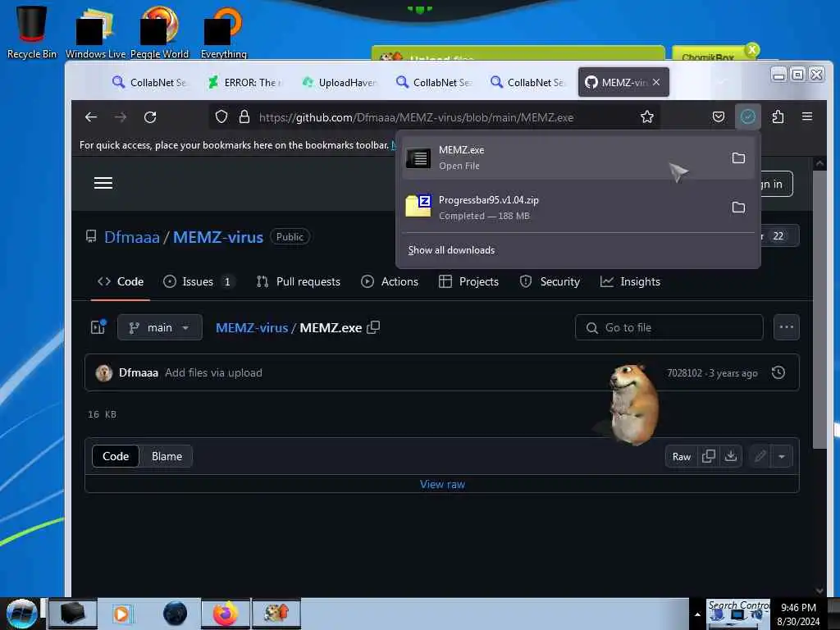840x630 pixels.
Task: Focus the Go to file search field
Action: (x=669, y=327)
